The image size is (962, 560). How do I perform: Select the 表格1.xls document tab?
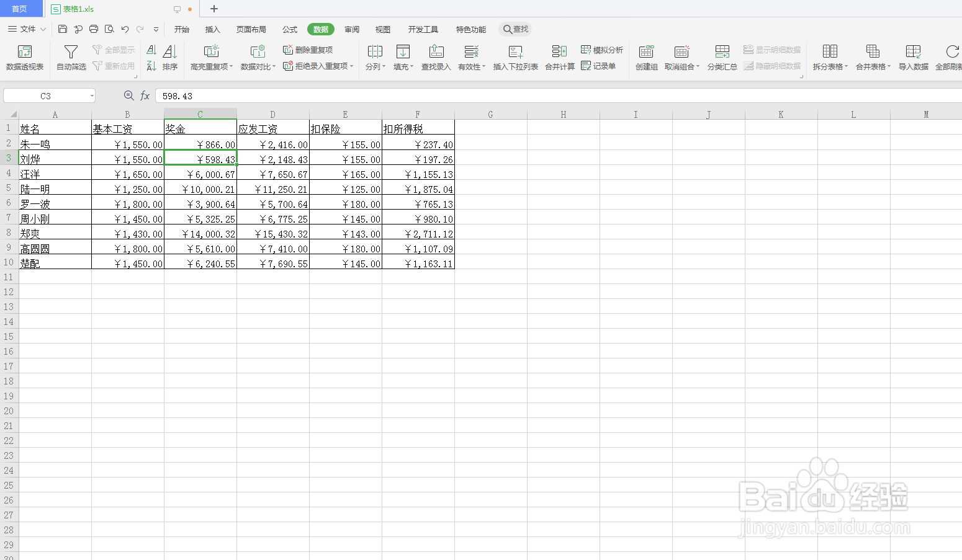[78, 9]
